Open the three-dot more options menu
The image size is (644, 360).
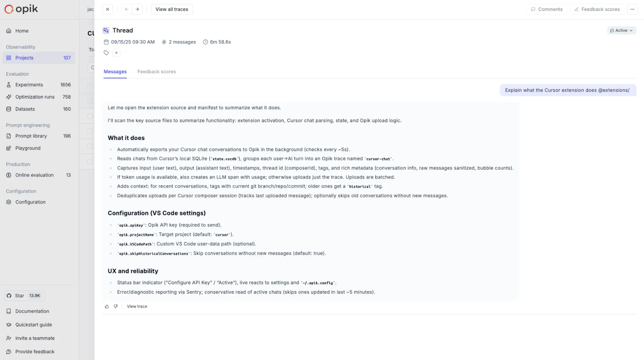pos(632,9)
